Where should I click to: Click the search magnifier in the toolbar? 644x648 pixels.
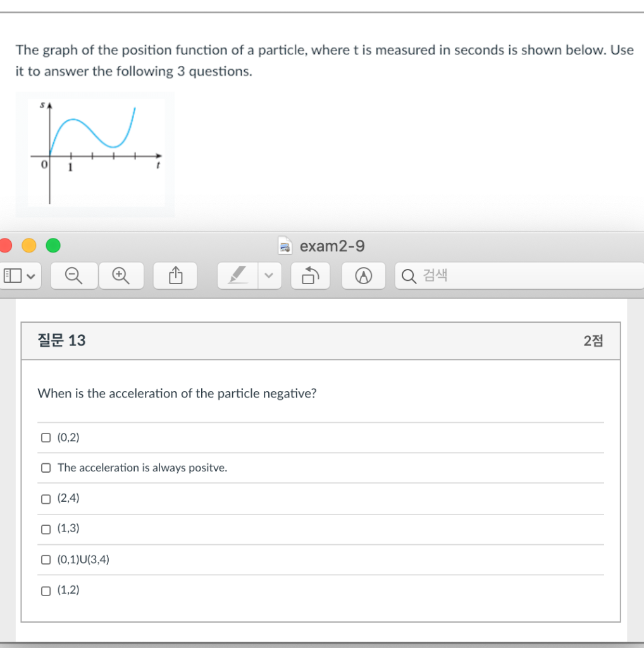408,275
